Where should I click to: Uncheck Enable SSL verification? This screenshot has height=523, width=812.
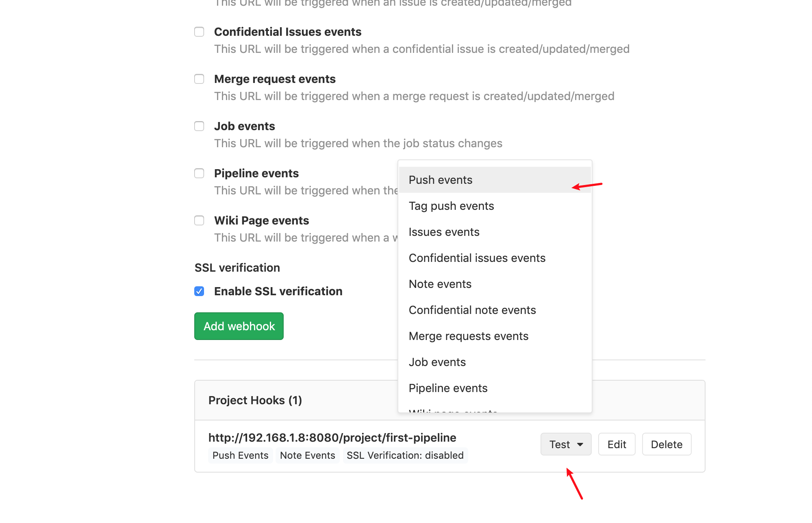(x=199, y=291)
